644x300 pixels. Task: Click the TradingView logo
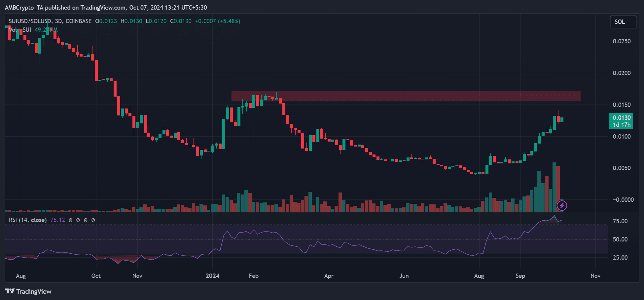(28, 291)
